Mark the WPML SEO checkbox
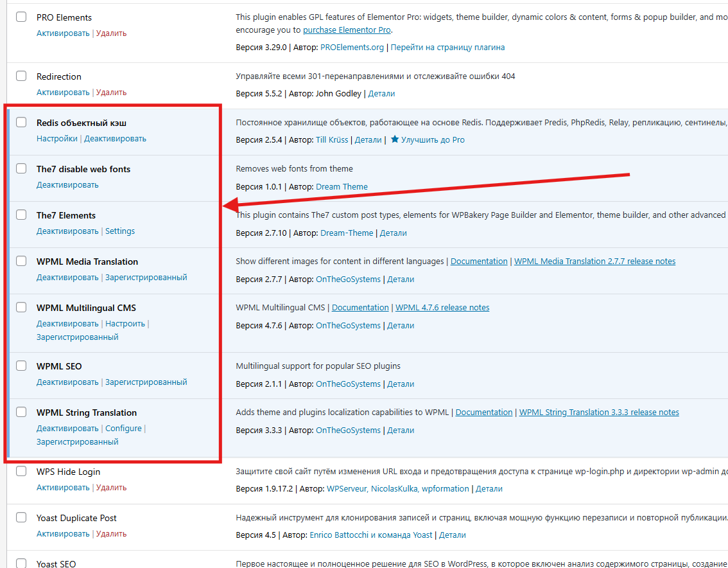The height and width of the screenshot is (568, 728). [x=21, y=366]
